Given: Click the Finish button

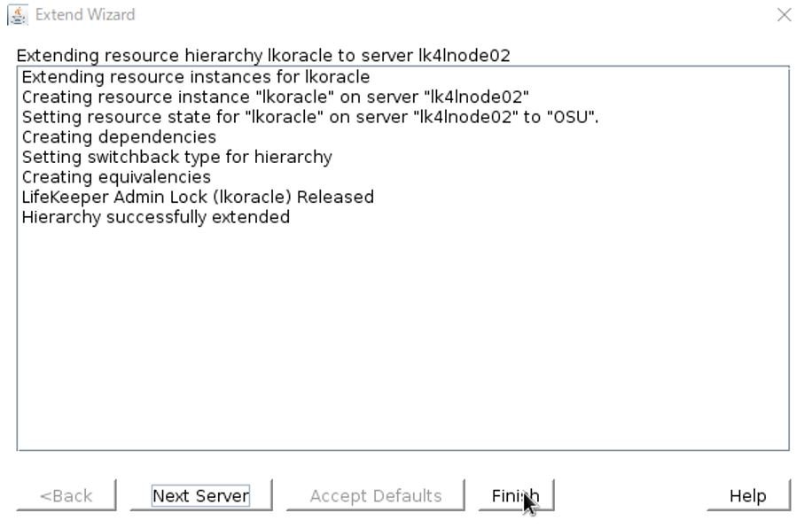Looking at the screenshot, I should [x=515, y=495].
